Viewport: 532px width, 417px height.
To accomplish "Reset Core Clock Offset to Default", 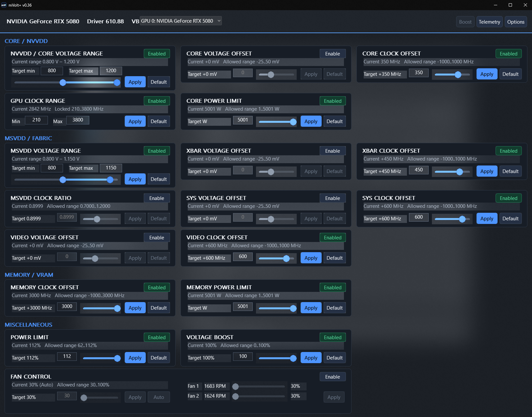I will pos(510,74).
